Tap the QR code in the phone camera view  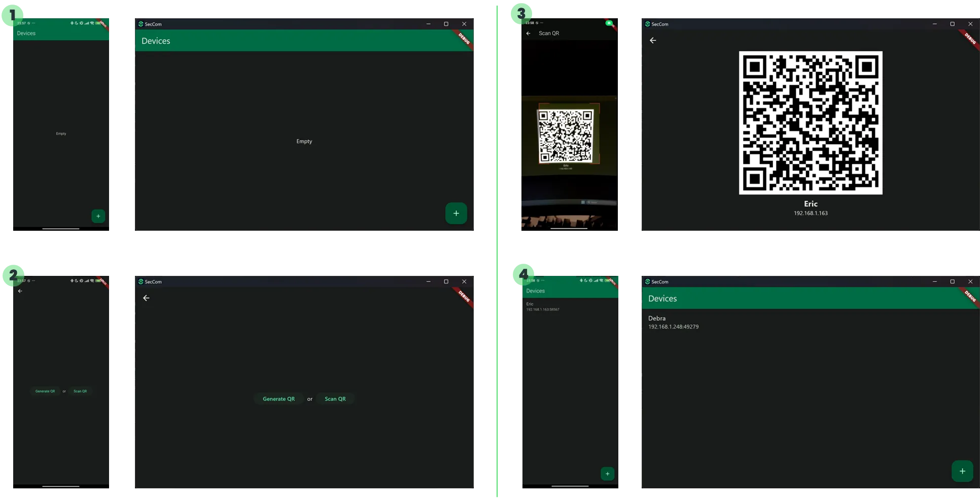click(x=566, y=137)
